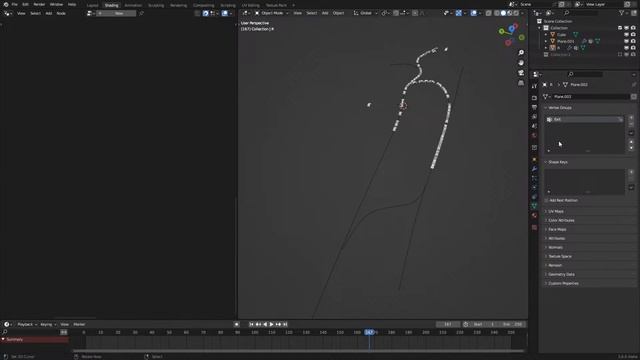Image resolution: width=640 pixels, height=360 pixels.
Task: Open the Material properties tab icon
Action: click(x=534, y=216)
